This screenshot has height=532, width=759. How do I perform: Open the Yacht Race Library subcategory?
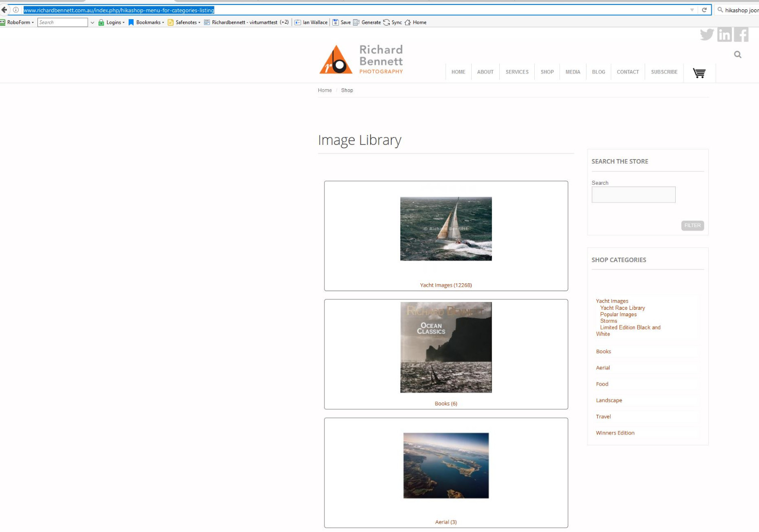pos(622,308)
